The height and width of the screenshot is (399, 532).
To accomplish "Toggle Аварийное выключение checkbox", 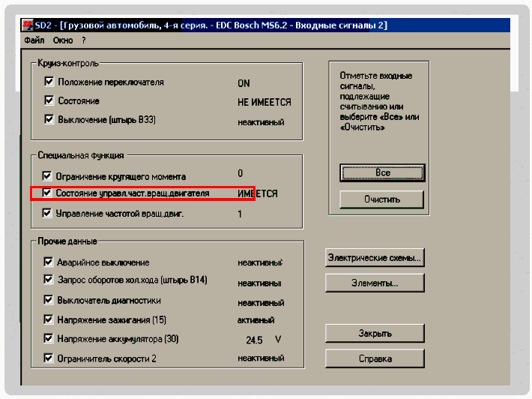I will [x=49, y=262].
